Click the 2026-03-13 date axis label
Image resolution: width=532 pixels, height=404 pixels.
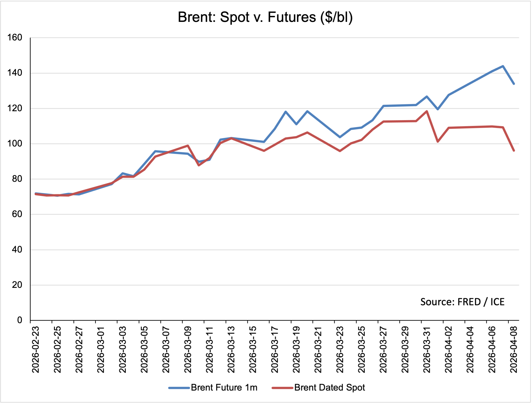231,350
